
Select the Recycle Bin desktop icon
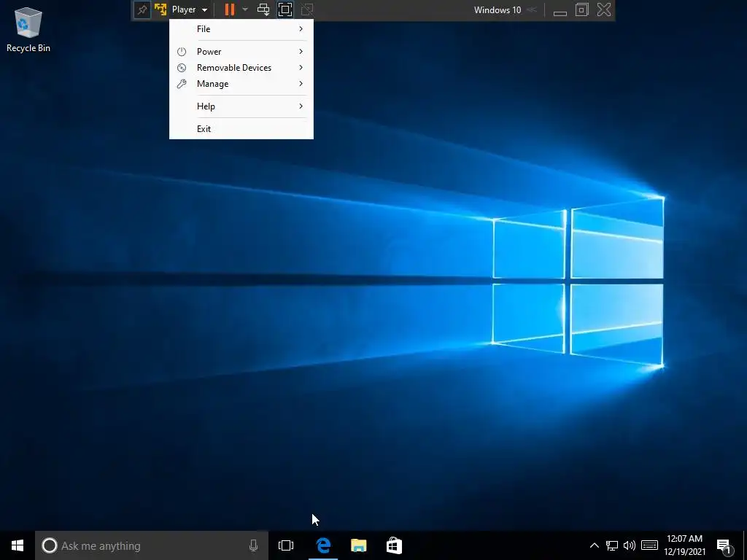pos(28,29)
